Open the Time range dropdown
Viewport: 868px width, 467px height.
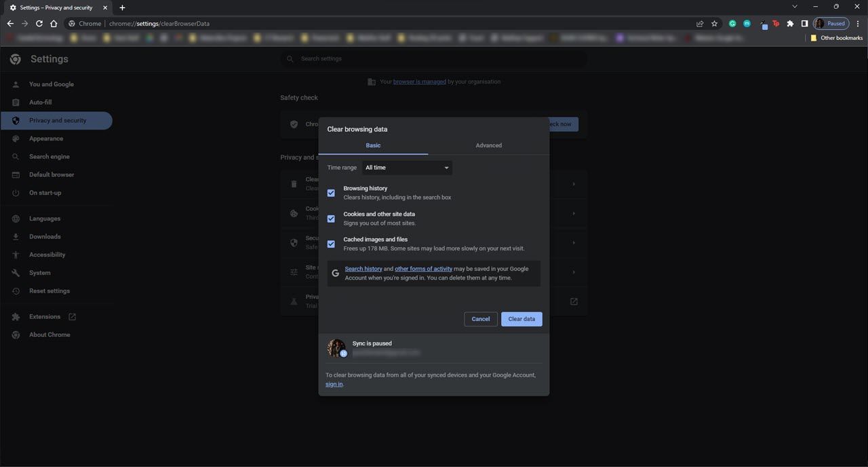pyautogui.click(x=407, y=168)
